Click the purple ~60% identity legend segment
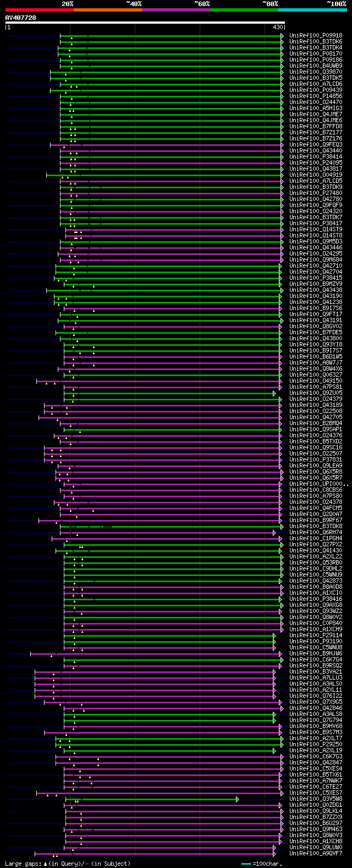Screen dimensions: 352x868 pos(176,9)
